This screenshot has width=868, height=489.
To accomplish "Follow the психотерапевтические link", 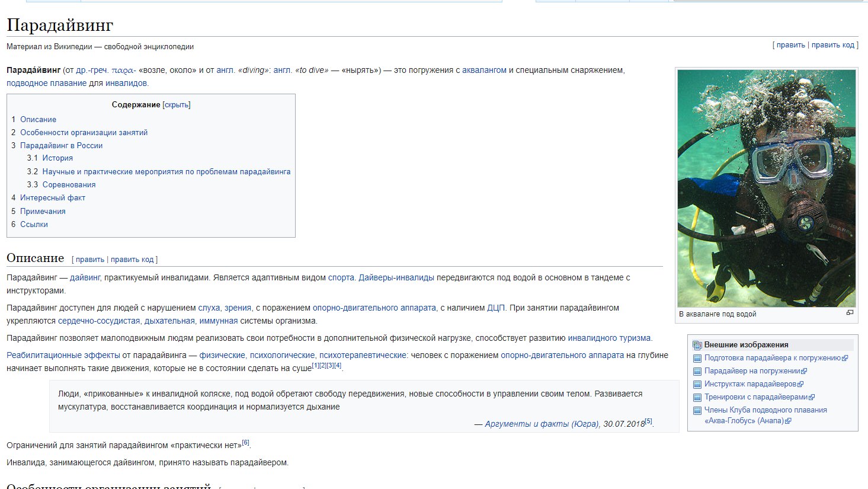I will pos(363,355).
